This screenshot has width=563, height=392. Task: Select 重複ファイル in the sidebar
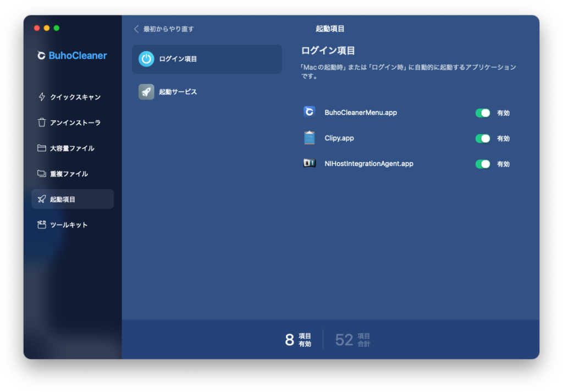pyautogui.click(x=73, y=173)
